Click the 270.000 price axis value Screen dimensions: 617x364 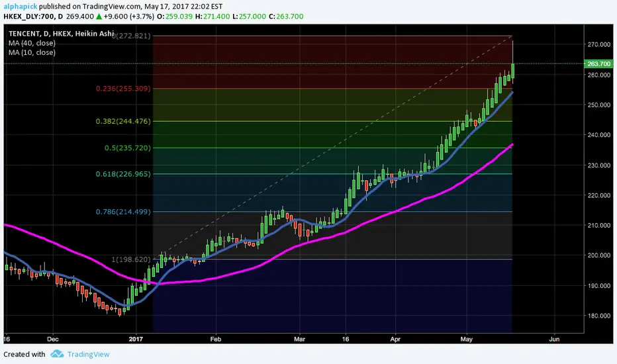click(599, 44)
